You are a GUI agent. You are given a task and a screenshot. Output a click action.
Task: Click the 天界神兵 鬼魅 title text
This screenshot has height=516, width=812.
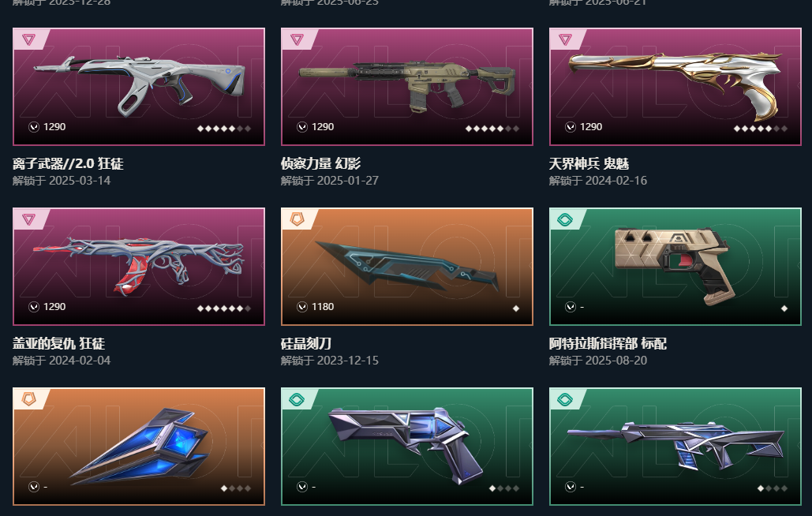click(x=589, y=163)
